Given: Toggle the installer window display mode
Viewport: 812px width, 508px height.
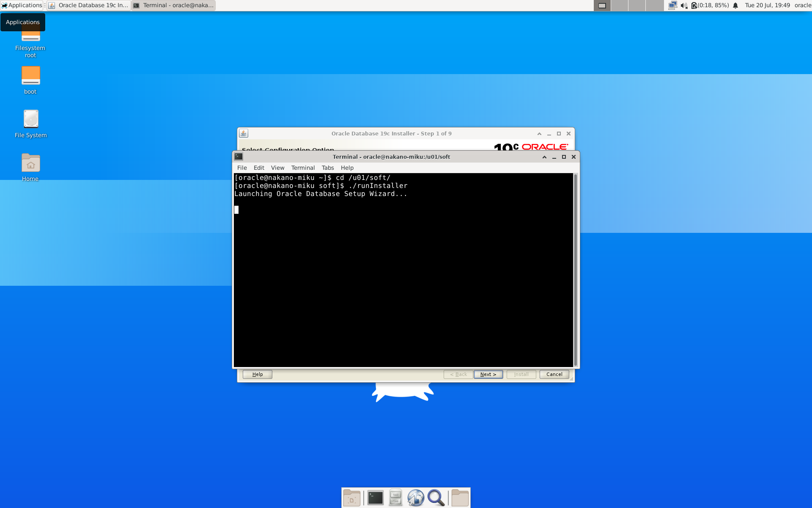Looking at the screenshot, I should pyautogui.click(x=558, y=133).
